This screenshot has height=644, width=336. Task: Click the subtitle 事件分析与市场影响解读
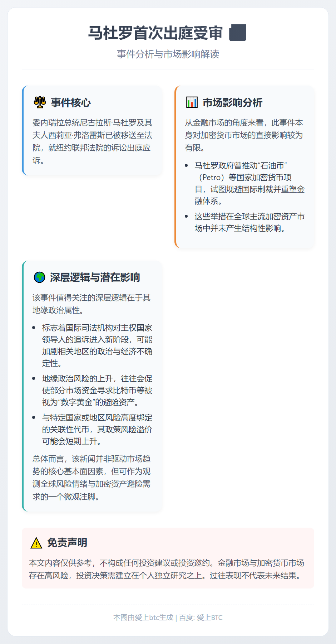168,54
